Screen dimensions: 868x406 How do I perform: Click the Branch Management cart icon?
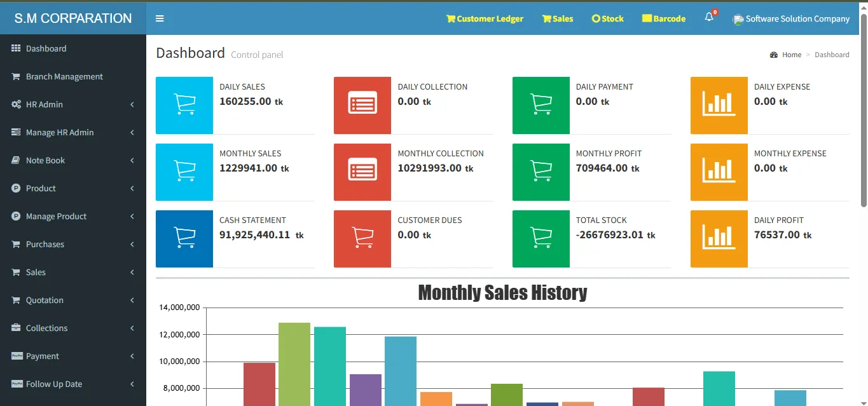point(16,76)
